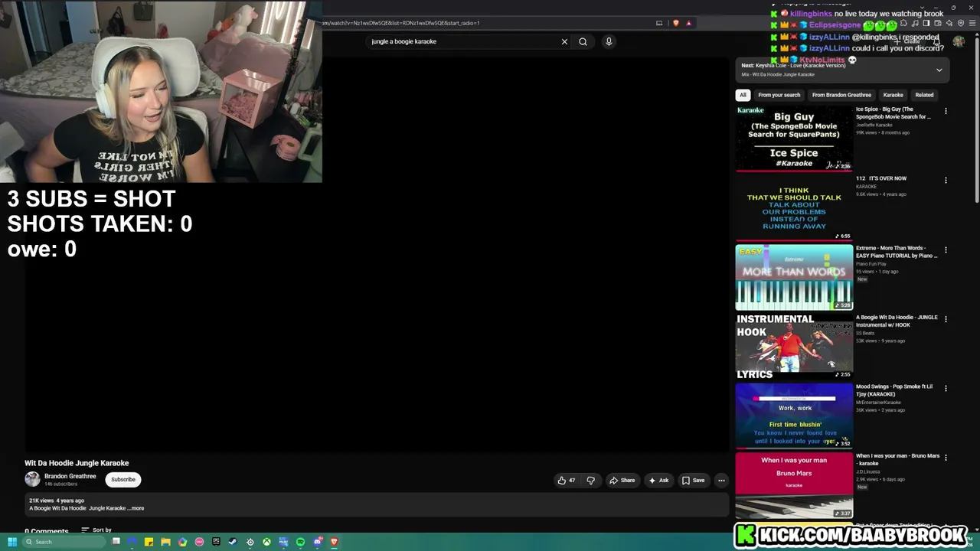This screenshot has height=551, width=980.
Task: Click the 'A Boogie Wit Da Hoodie - JUNGLE' title
Action: 897,321
